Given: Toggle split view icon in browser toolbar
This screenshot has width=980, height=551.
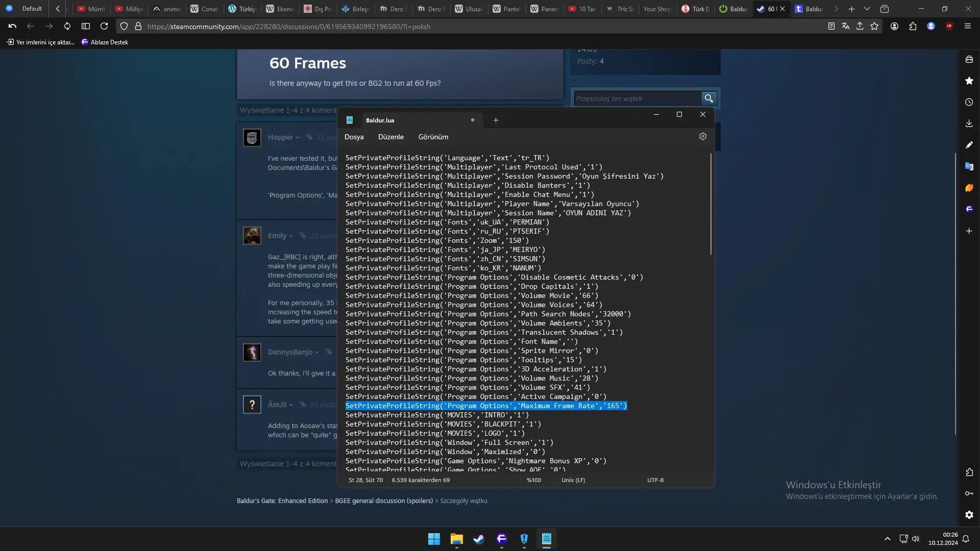Looking at the screenshot, I should tap(86, 26).
